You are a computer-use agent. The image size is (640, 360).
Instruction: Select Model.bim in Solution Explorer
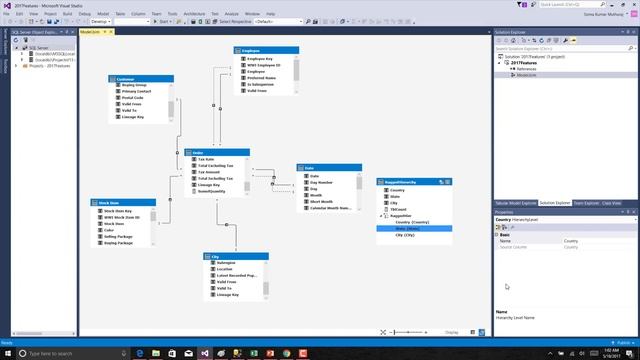click(526, 75)
